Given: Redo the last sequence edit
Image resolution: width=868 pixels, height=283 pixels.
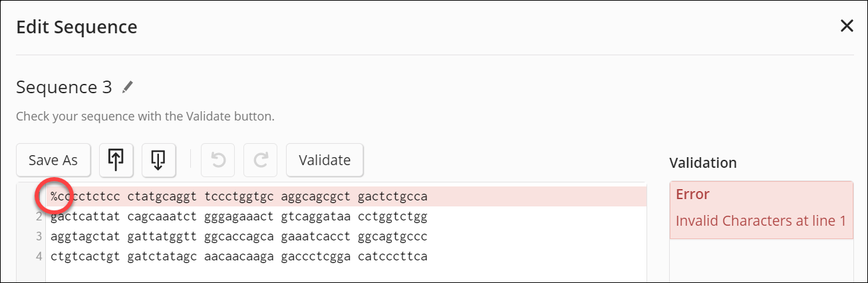Looking at the screenshot, I should [260, 160].
